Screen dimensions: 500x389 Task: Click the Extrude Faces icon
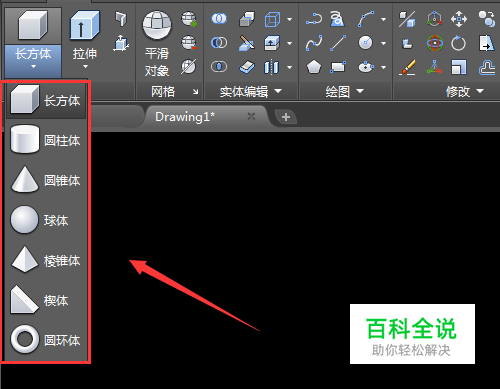(272, 43)
